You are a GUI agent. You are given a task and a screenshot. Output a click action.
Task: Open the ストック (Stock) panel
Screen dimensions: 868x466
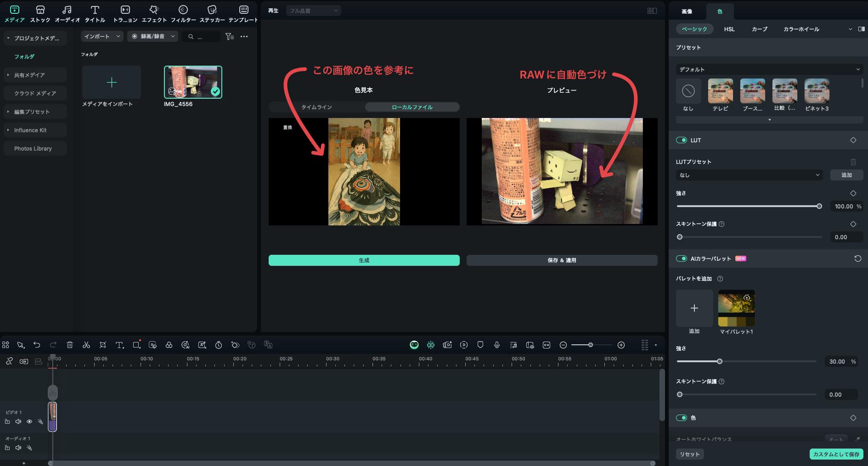(40, 14)
